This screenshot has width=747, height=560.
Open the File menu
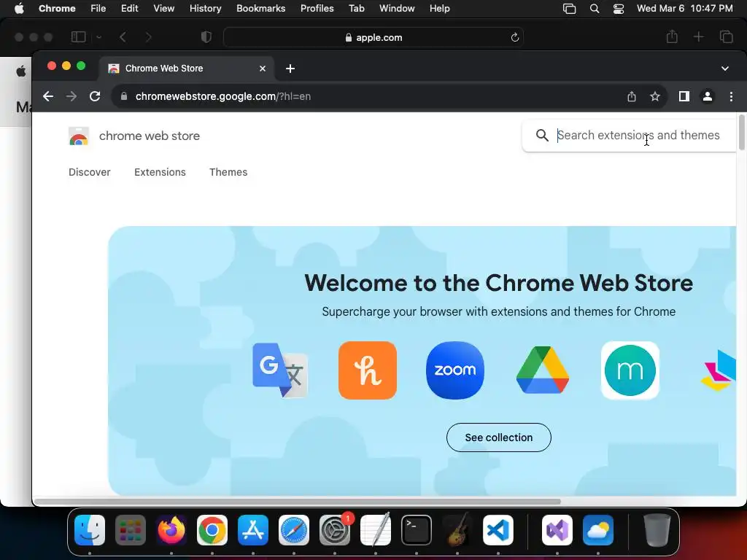pyautogui.click(x=98, y=9)
